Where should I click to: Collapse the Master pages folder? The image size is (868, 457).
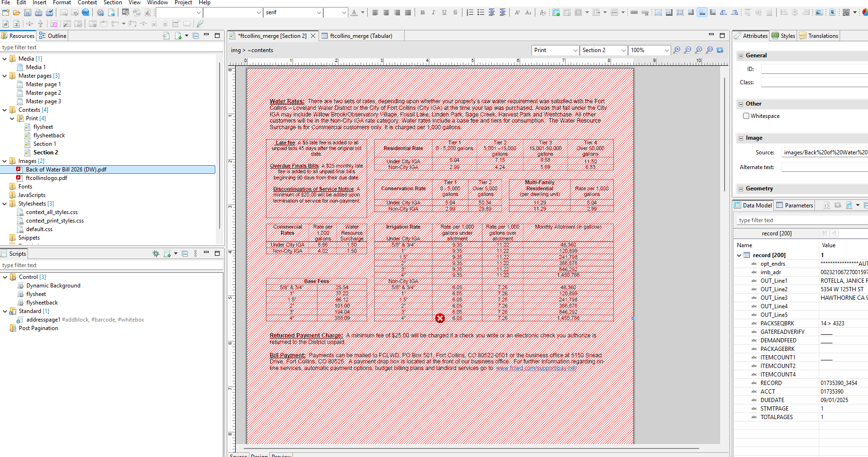[x=5, y=76]
